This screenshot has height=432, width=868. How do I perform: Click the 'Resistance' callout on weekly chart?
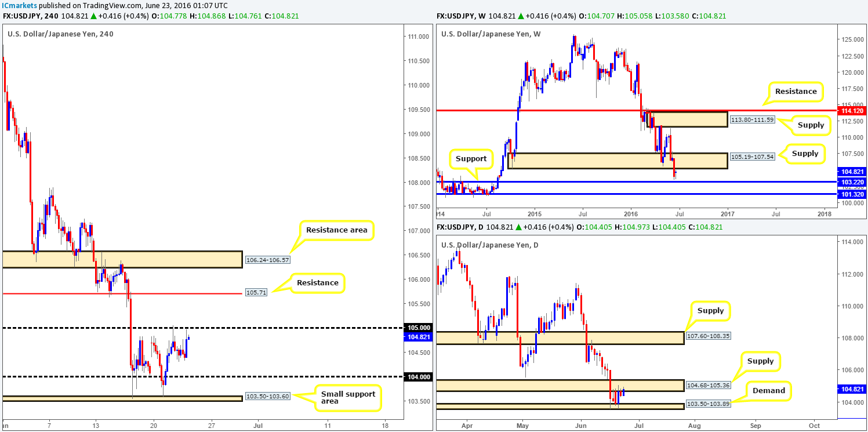797,91
